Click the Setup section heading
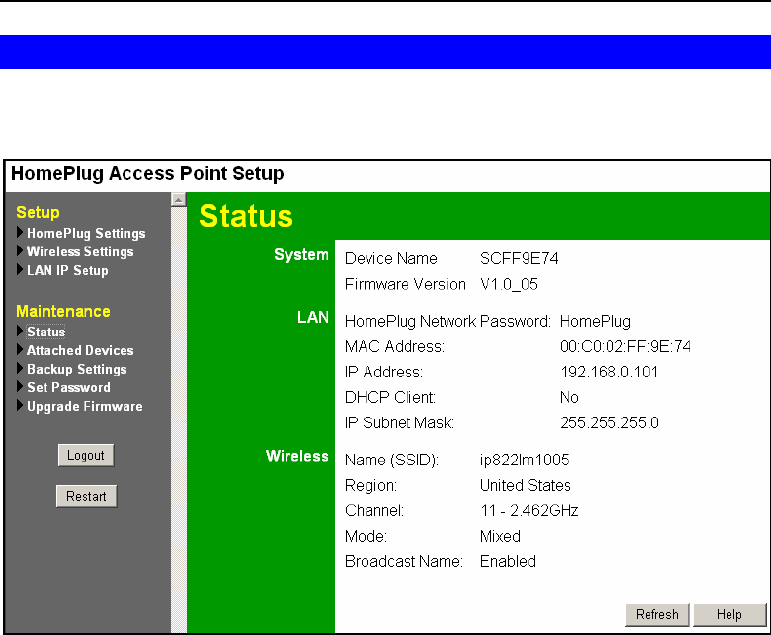 [38, 212]
